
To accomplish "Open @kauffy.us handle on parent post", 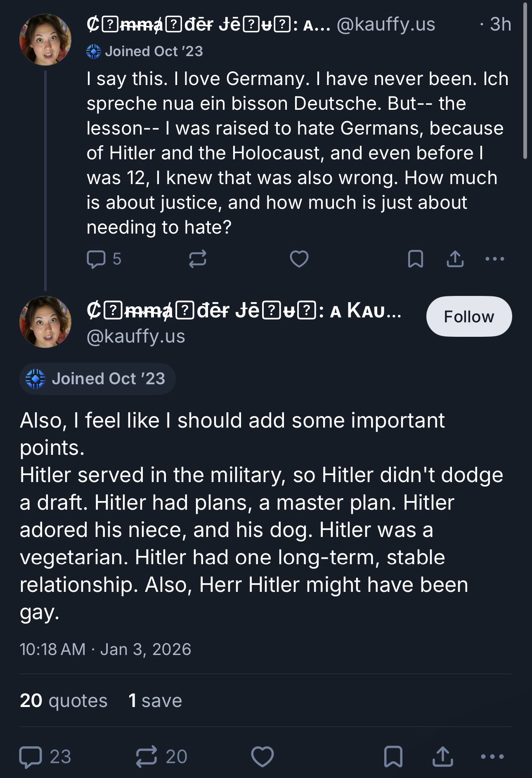I will pyautogui.click(x=386, y=25).
